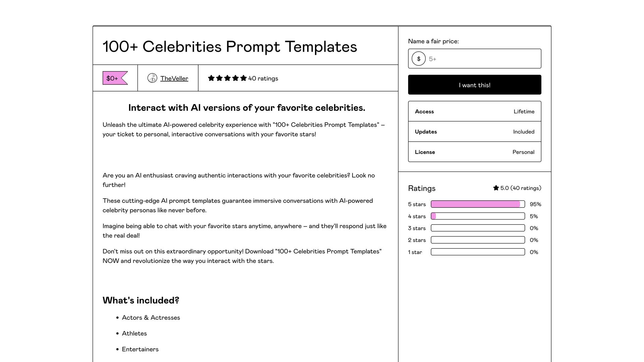Expand the Access Lifetime row

tap(474, 111)
